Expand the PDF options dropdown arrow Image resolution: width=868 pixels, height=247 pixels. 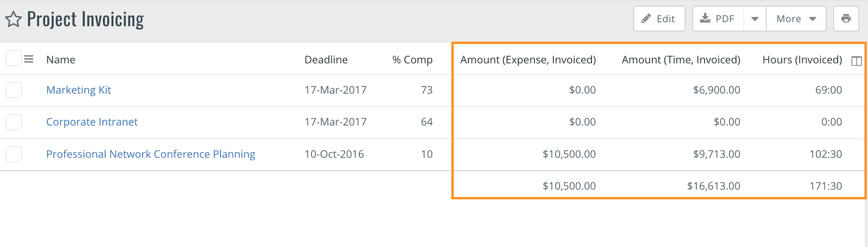click(x=755, y=19)
